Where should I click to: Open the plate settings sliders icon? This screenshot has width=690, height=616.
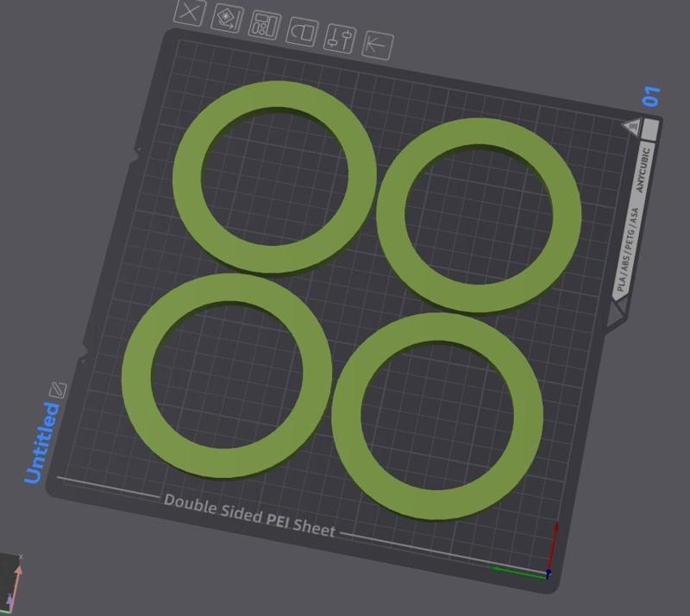coord(340,39)
